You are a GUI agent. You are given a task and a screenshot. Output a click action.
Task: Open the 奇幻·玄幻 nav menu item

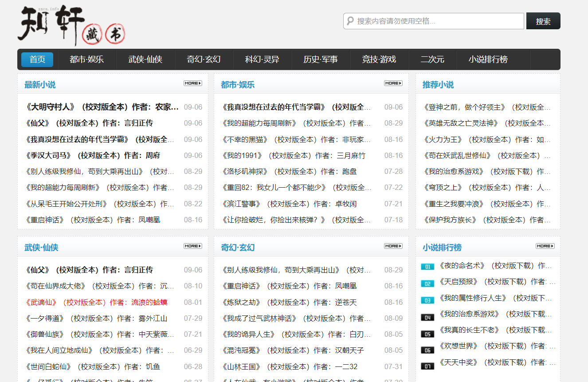[204, 59]
